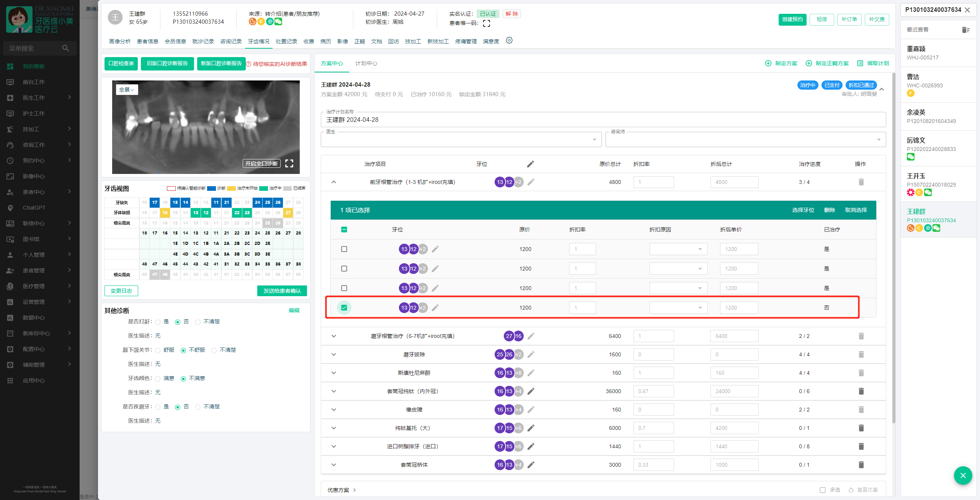Click fullscreen icon on panoramic X-ray
Image resolution: width=980 pixels, height=500 pixels.
(289, 164)
